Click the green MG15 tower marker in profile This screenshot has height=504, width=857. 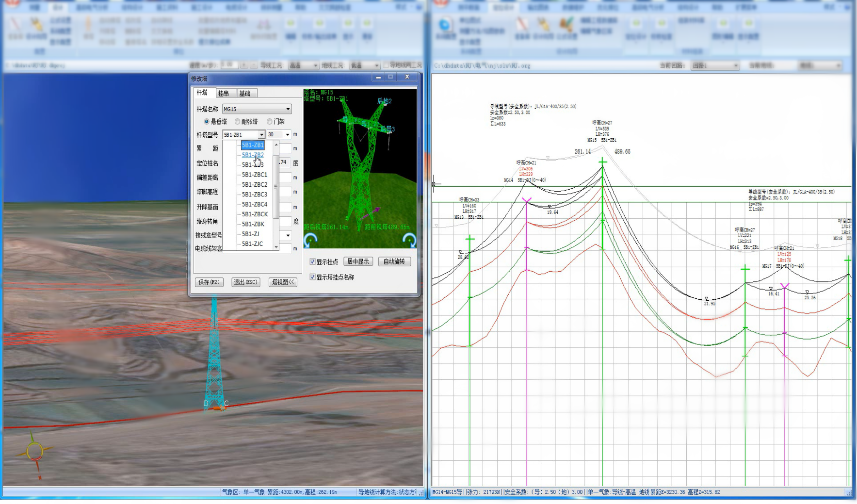coord(602,163)
